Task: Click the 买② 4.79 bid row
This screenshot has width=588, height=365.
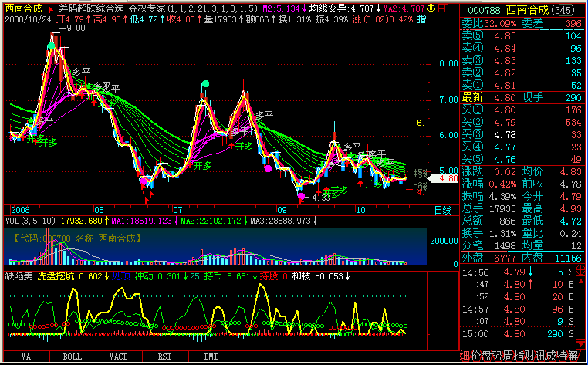Action: coord(521,122)
